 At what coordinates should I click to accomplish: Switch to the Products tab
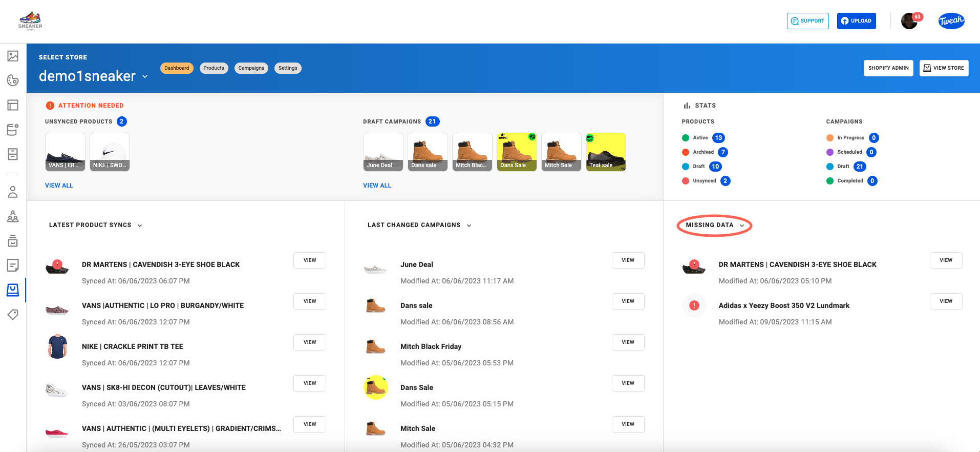pyautogui.click(x=214, y=68)
